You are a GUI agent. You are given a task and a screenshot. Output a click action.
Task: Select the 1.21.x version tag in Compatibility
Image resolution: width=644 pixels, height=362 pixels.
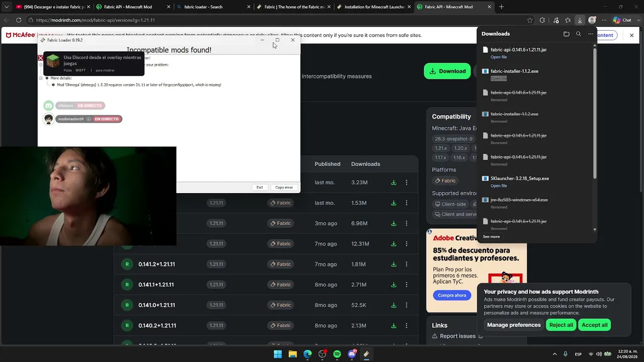click(441, 148)
